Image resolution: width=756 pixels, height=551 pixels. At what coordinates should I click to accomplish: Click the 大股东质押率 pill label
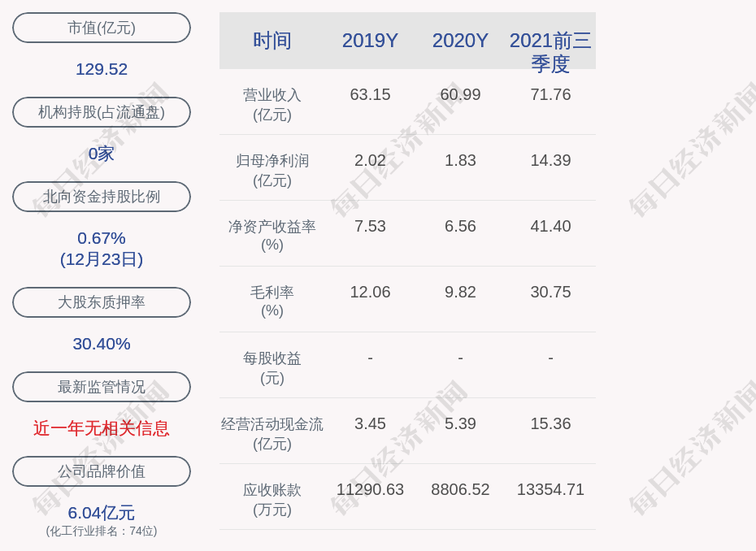pyautogui.click(x=102, y=302)
